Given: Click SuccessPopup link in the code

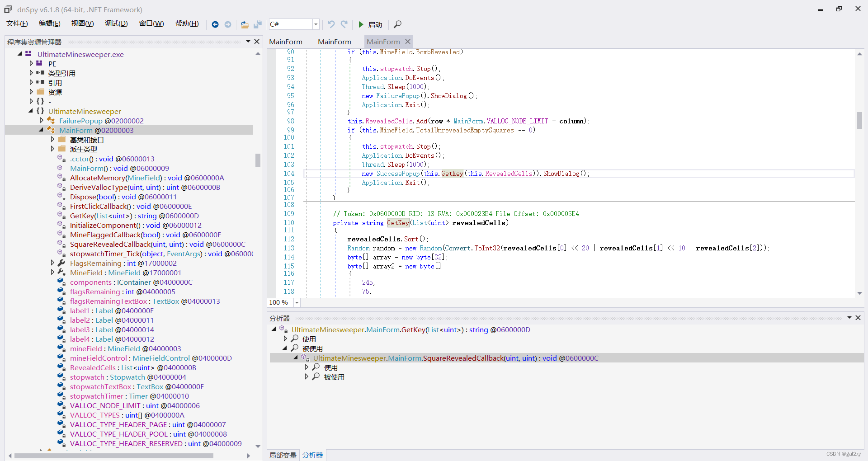Looking at the screenshot, I should coord(398,174).
